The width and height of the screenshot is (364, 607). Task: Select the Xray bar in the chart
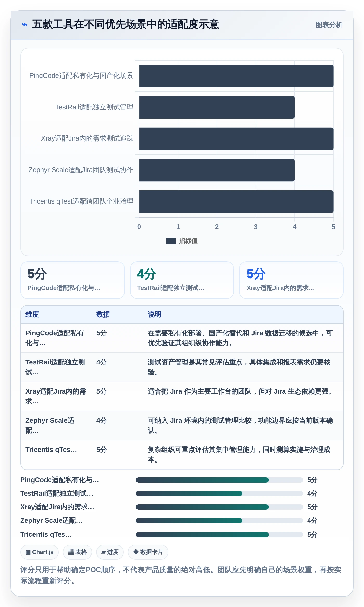point(236,139)
